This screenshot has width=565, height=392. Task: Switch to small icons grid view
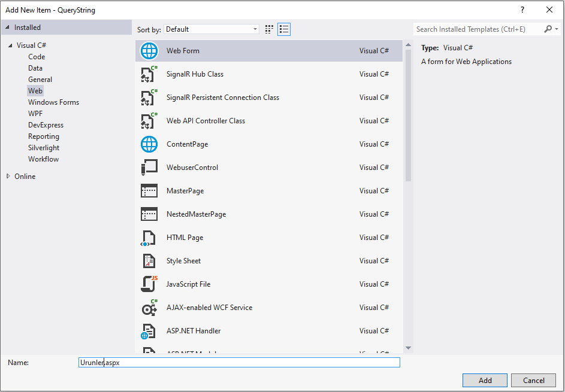click(269, 29)
